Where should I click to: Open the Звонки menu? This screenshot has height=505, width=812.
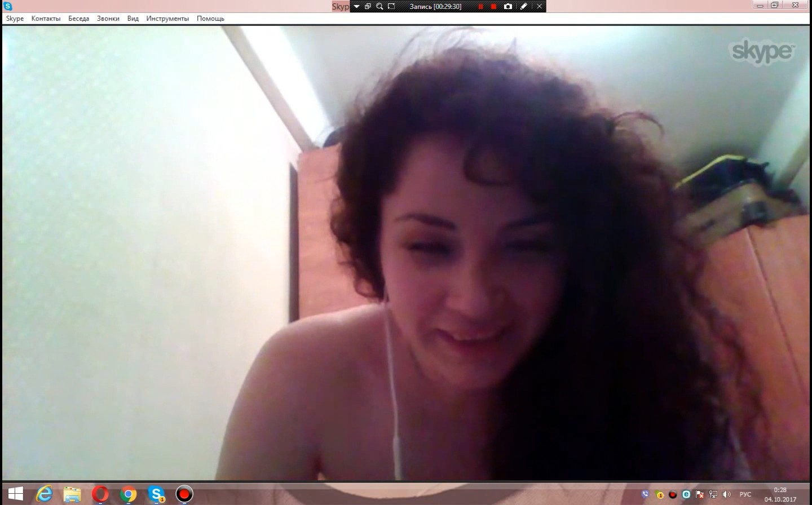click(x=108, y=19)
